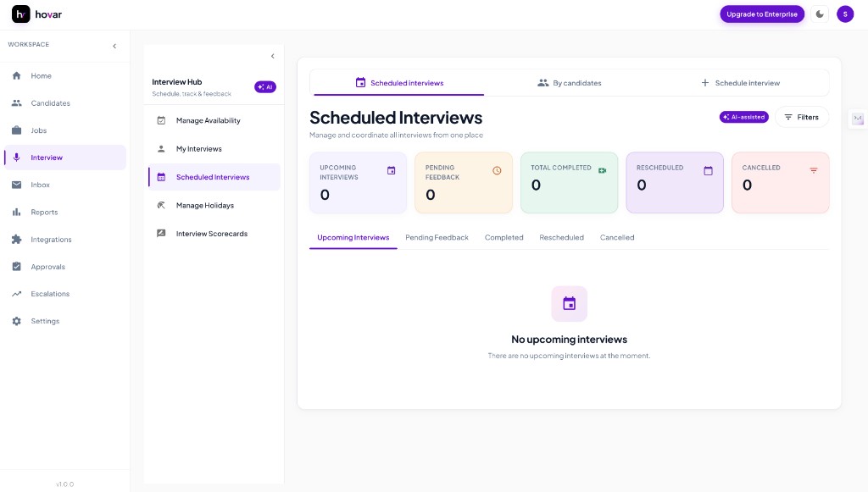The height and width of the screenshot is (492, 868).
Task: Click the side panel toggle at right edge
Action: tap(858, 119)
